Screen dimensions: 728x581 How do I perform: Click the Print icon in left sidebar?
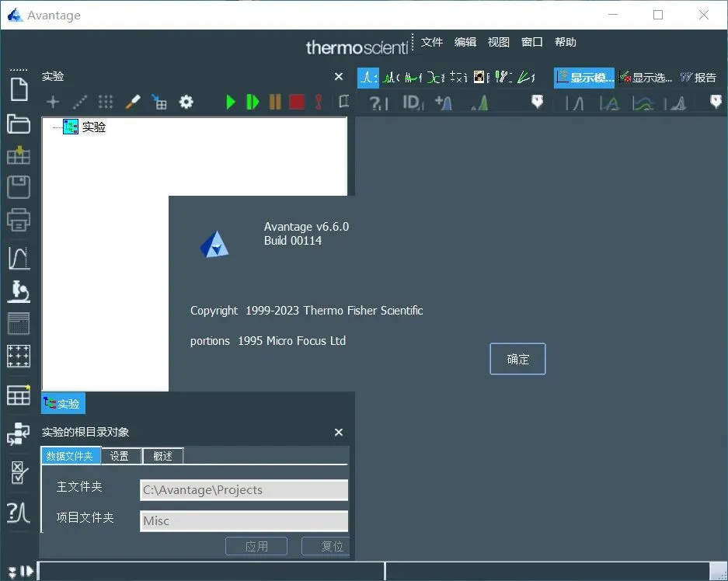(19, 219)
